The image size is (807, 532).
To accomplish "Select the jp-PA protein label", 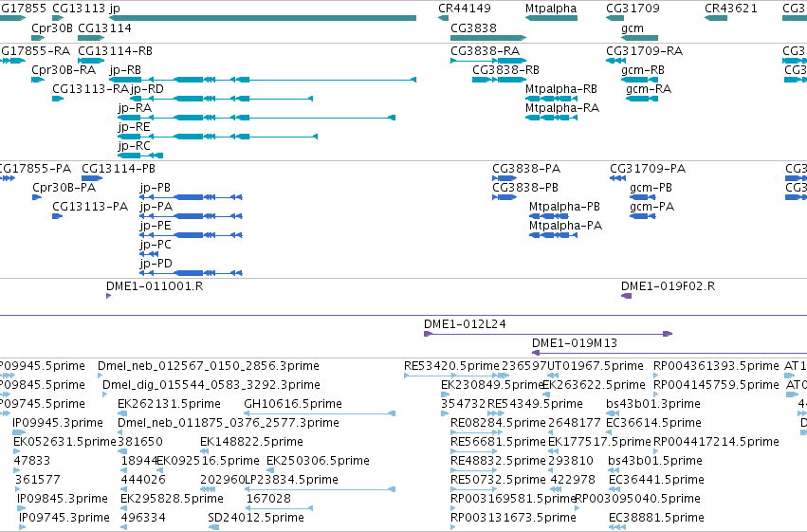I will [156, 208].
